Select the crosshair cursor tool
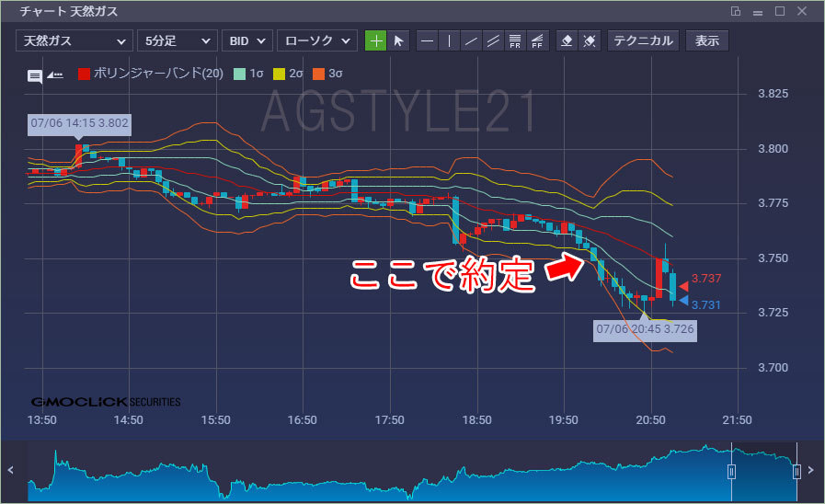The width and height of the screenshot is (825, 504). (x=376, y=40)
